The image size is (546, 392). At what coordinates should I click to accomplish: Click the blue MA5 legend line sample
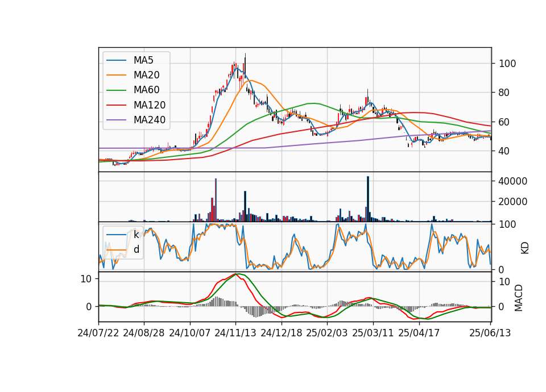coord(116,60)
